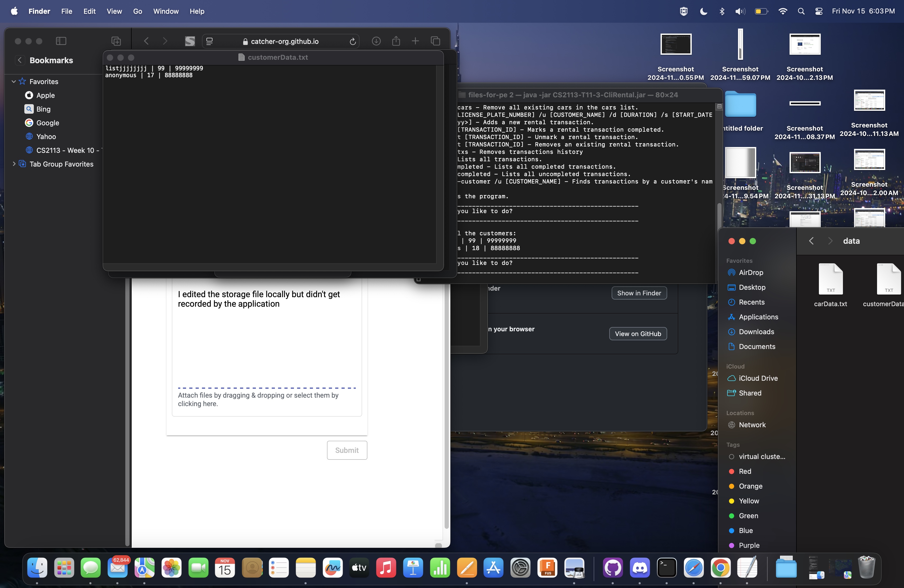
Task: Open Safari downloads icon
Action: (376, 41)
